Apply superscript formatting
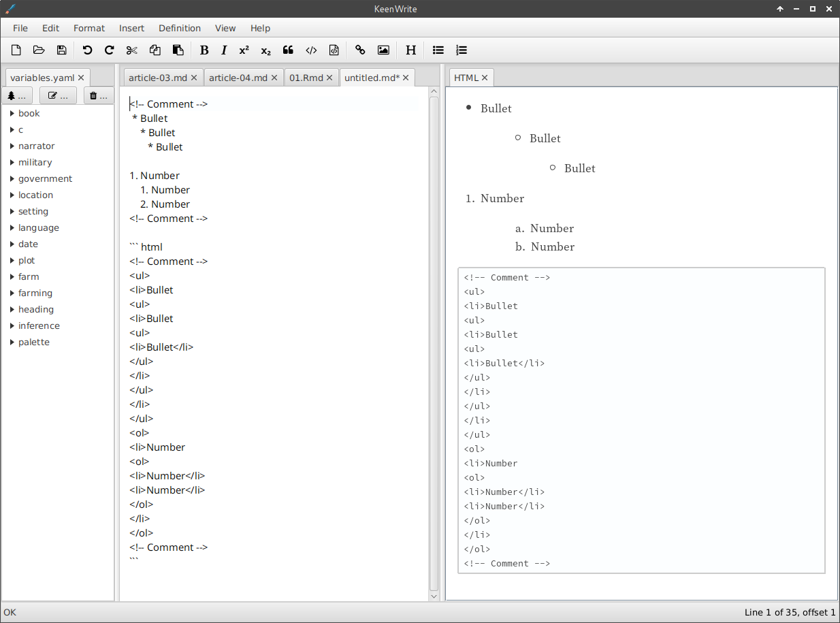 click(244, 50)
